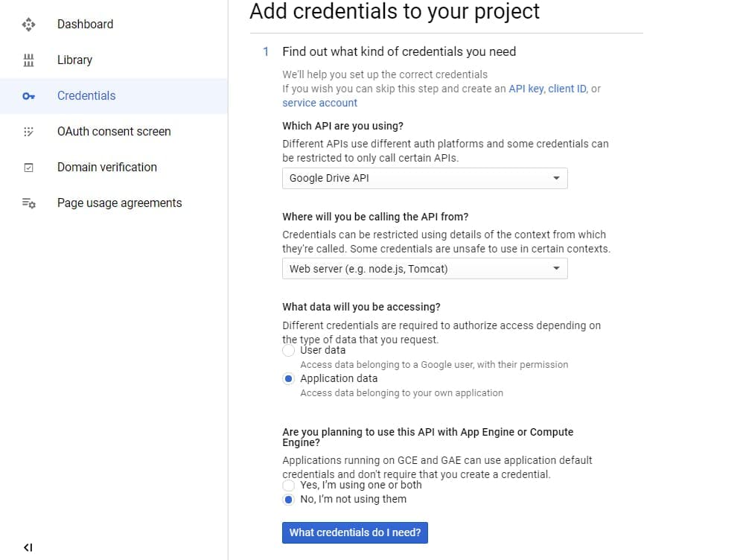Click the Dashboard icon in sidebar

28,25
